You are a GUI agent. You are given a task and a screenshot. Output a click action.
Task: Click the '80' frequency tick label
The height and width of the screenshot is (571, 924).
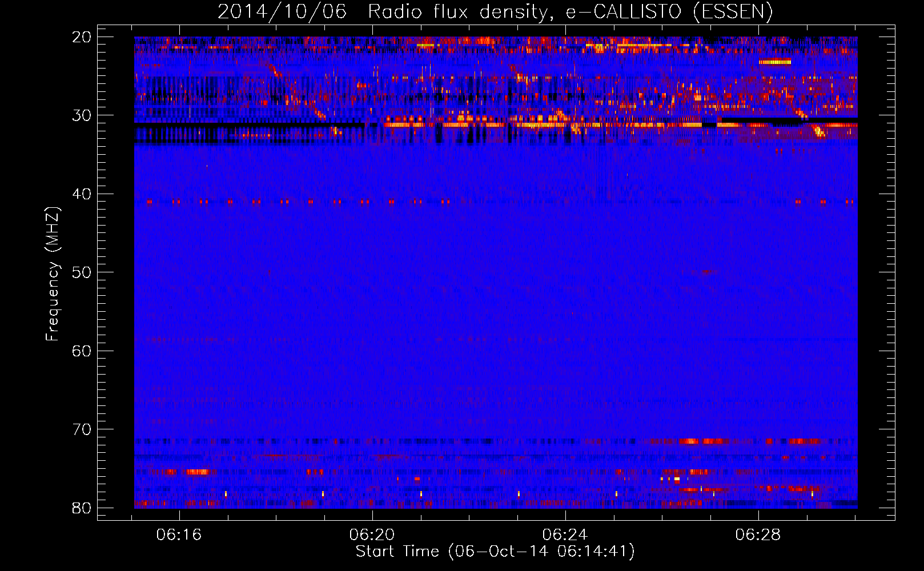[82, 508]
